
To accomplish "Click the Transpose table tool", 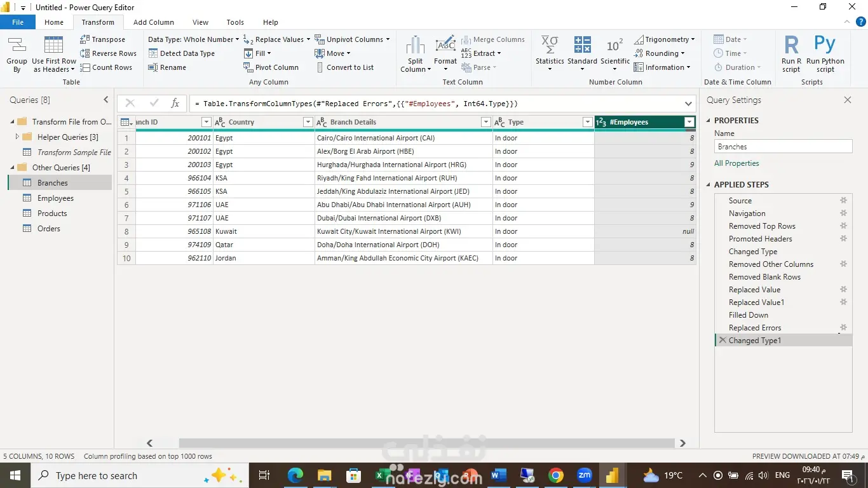I will point(102,39).
